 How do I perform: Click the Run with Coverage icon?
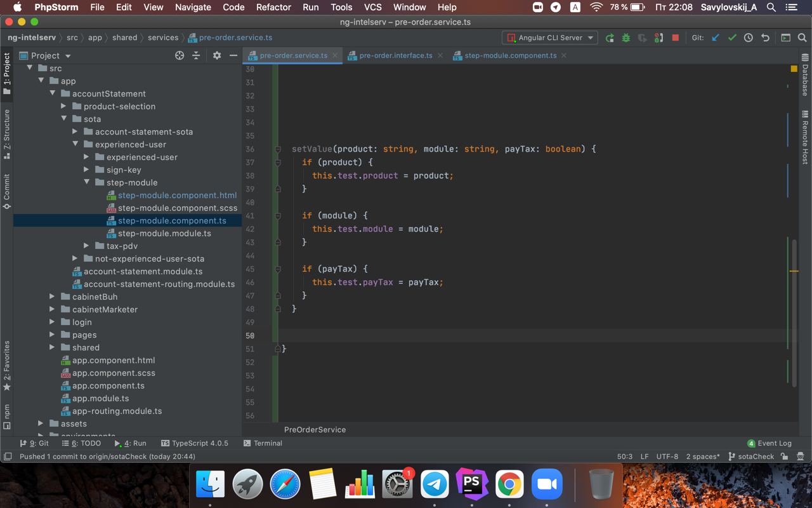(642, 37)
